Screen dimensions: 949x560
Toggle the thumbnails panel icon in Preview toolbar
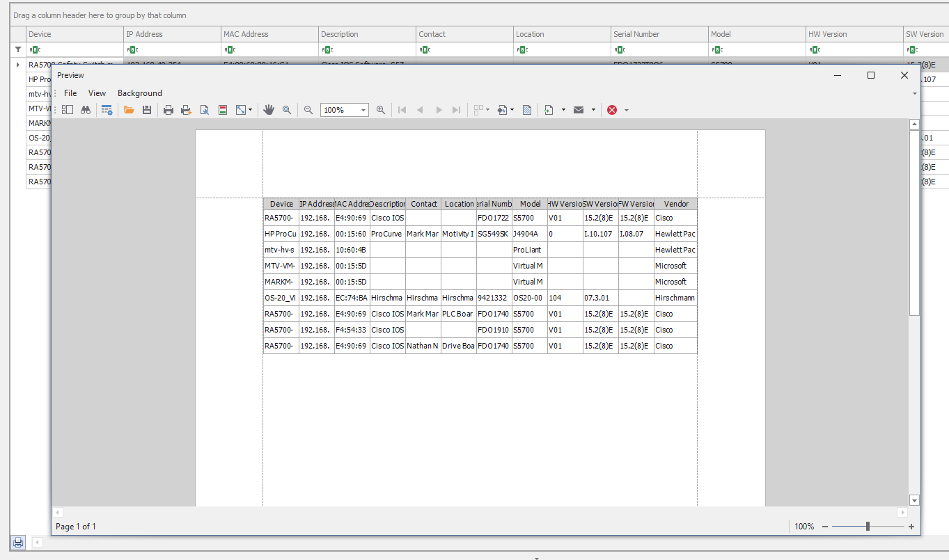[x=68, y=110]
